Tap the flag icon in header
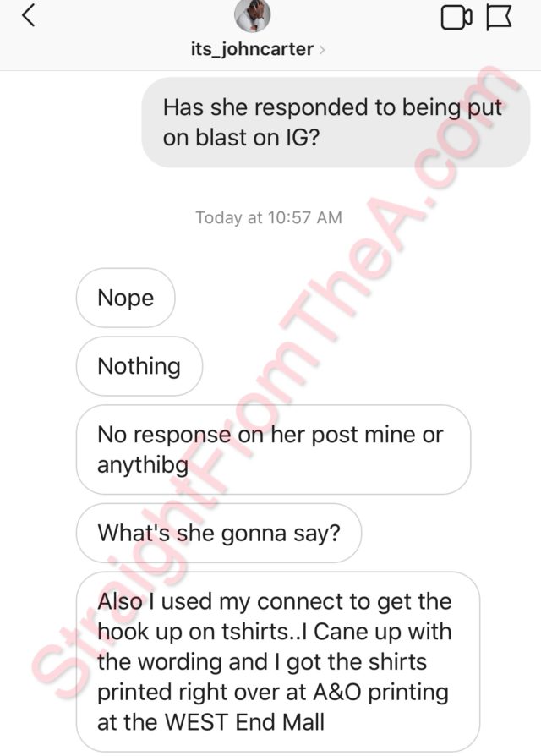 click(x=499, y=18)
